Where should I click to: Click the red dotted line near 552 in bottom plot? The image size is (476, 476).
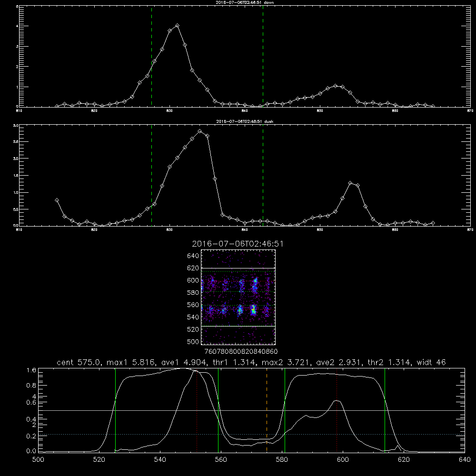197,410
